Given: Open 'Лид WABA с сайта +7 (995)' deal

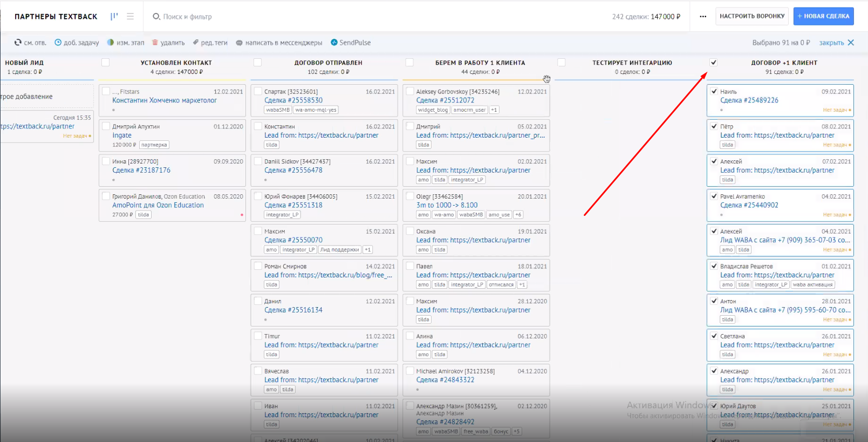Looking at the screenshot, I should click(x=785, y=310).
